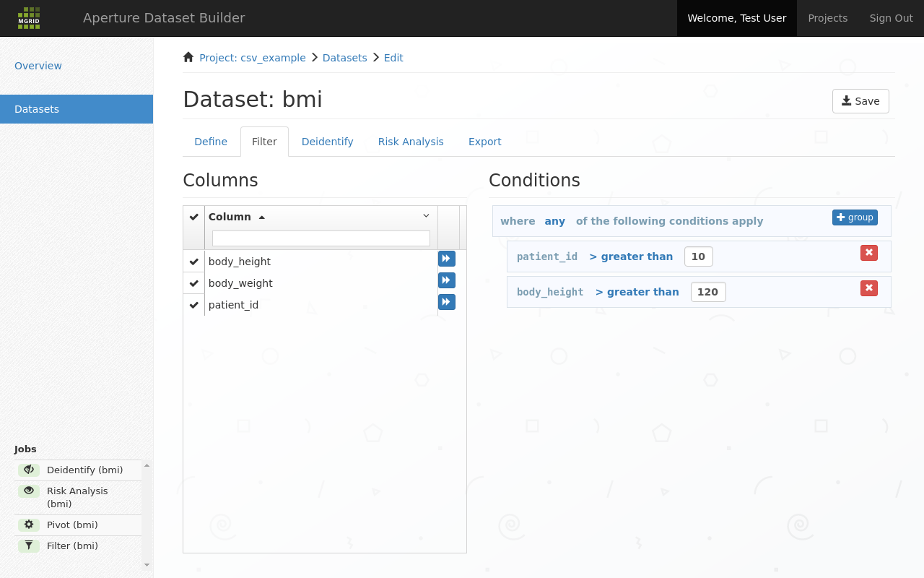Click the Risk Analysis job eye icon
Screen dimensions: 924x578
29,491
